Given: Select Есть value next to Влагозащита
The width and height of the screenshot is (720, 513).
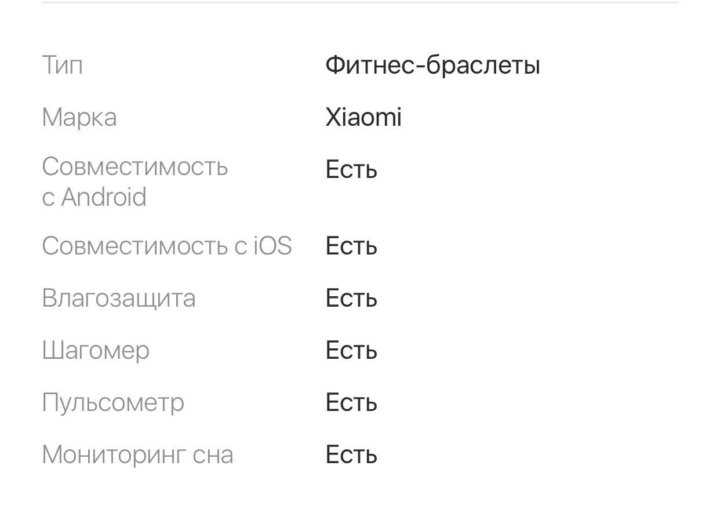Looking at the screenshot, I should click(x=351, y=299).
